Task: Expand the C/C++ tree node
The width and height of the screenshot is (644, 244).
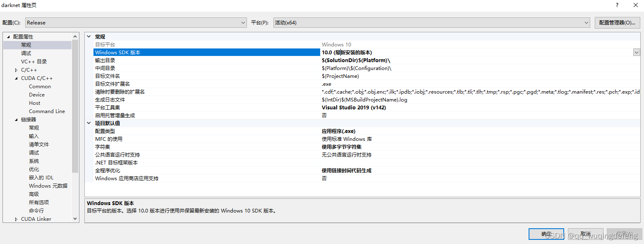Action: click(x=16, y=70)
